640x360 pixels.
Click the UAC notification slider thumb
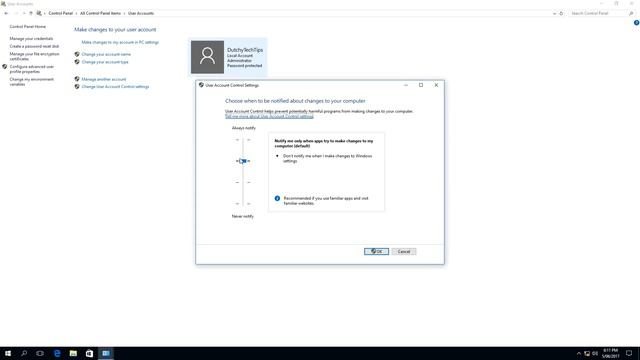tap(243, 161)
